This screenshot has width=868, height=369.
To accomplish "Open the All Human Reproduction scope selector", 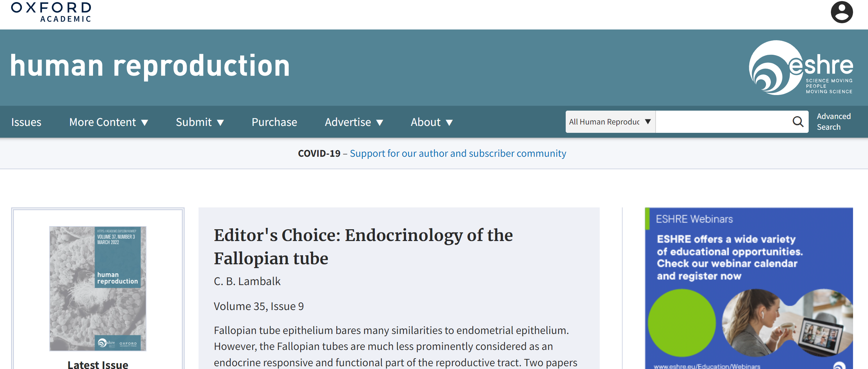I will (x=610, y=122).
